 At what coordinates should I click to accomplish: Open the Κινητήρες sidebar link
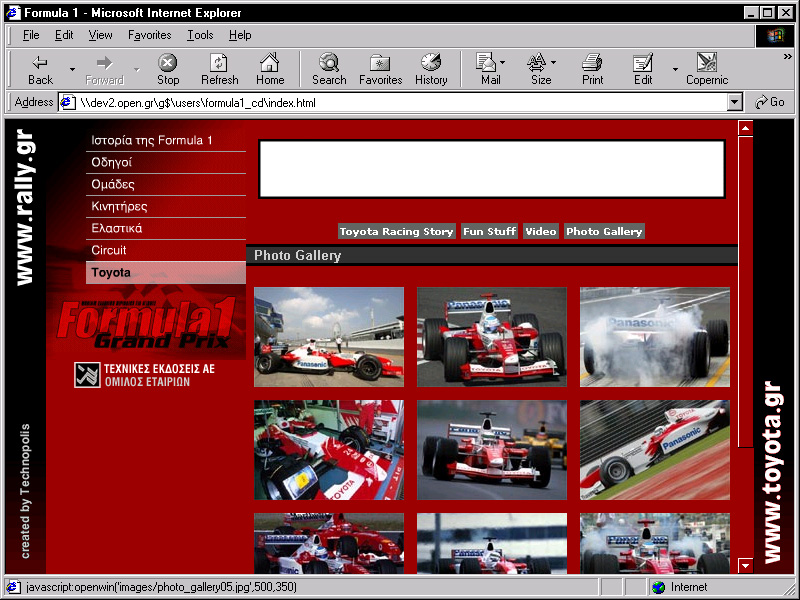pyautogui.click(x=166, y=206)
